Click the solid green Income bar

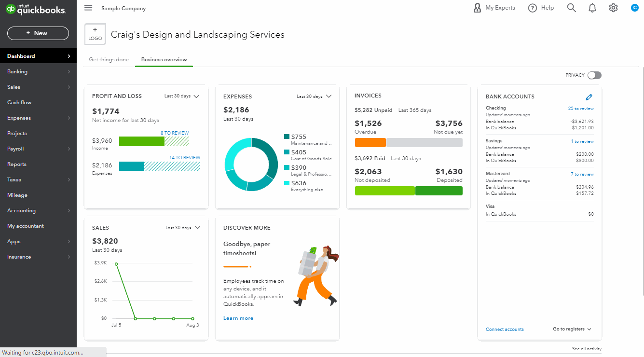[x=142, y=141]
